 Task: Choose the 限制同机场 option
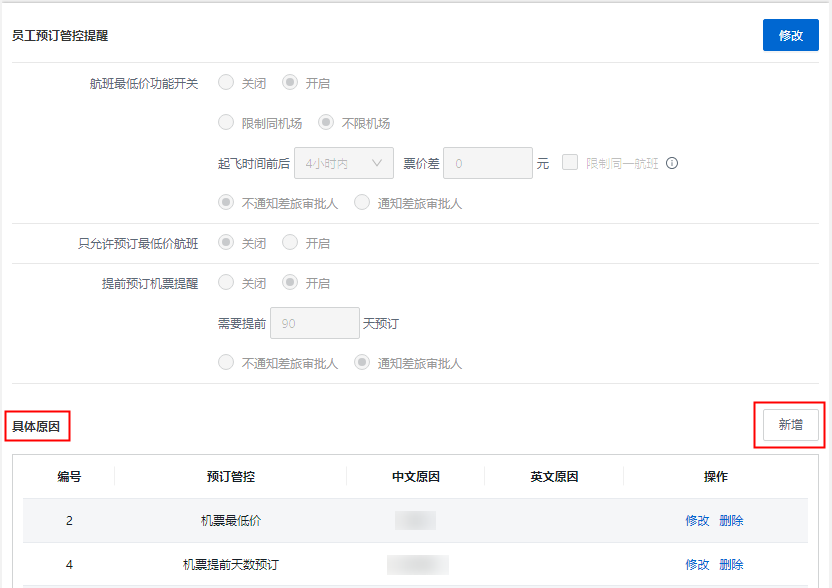pyautogui.click(x=226, y=123)
